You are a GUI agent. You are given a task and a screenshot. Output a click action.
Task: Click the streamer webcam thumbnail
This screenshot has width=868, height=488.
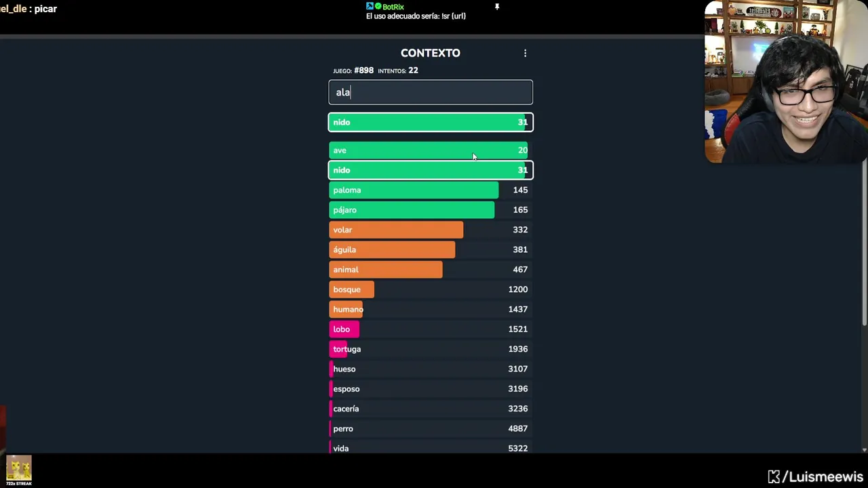pyautogui.click(x=786, y=81)
